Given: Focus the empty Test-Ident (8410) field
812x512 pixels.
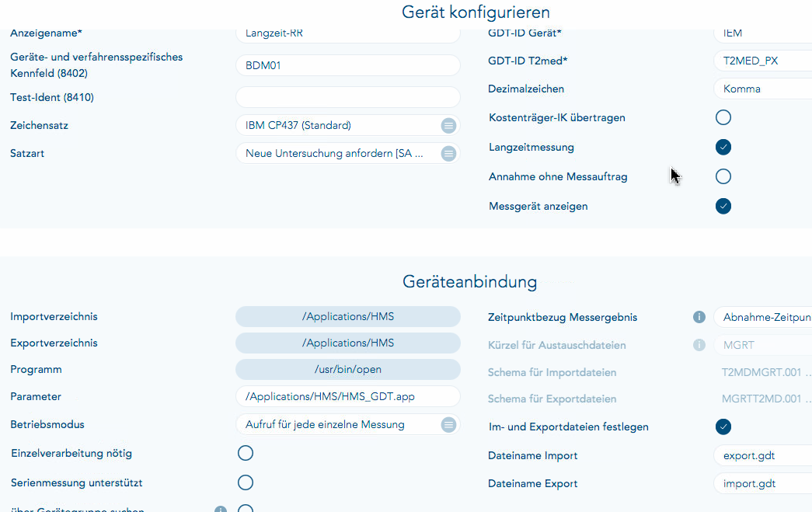Looking at the screenshot, I should (x=348, y=97).
